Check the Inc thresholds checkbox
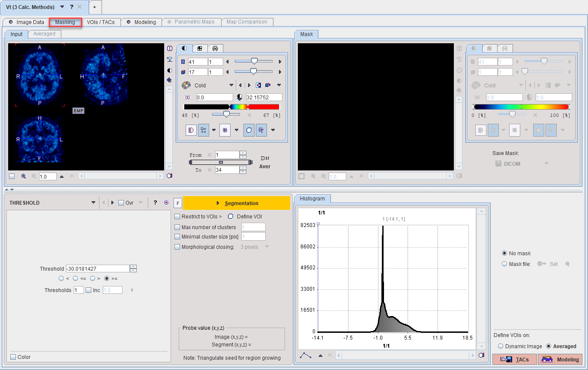This screenshot has width=588, height=370. pos(88,290)
